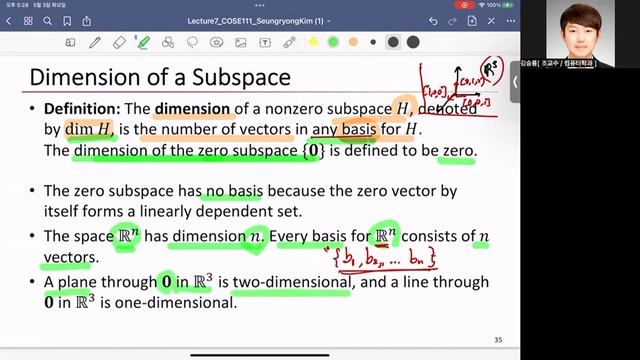The width and height of the screenshot is (640, 360).
Task: Toggle the read-only mode icon
Action: [70, 42]
